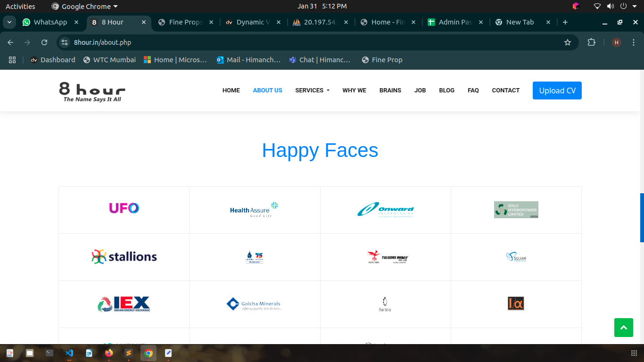Show Applications grid in the dock

(634, 353)
